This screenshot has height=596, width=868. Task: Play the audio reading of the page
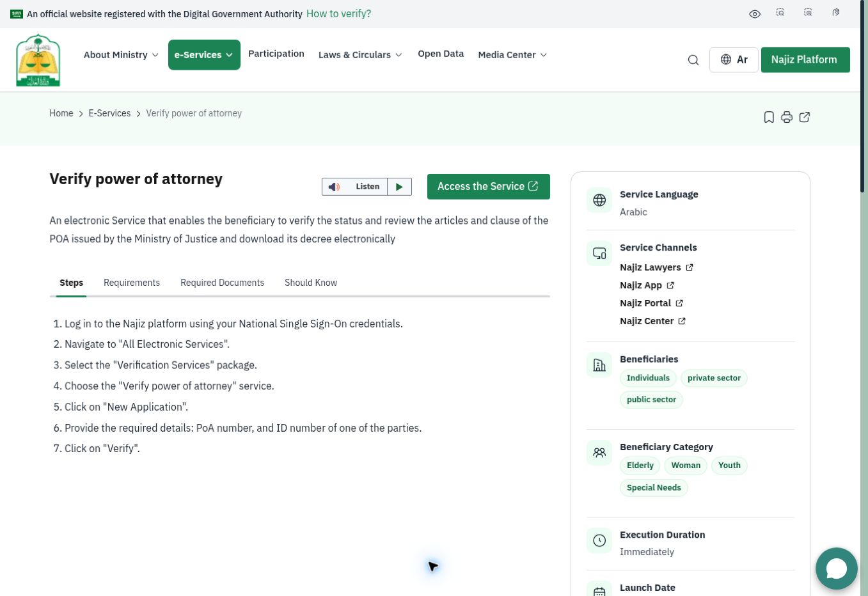coord(400,187)
